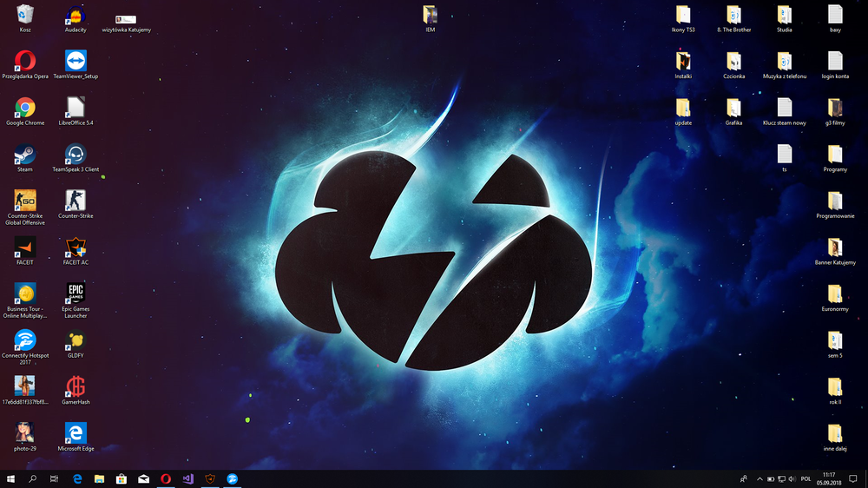Open taskbar search magnifier
The width and height of the screenshot is (868, 488).
click(32, 478)
